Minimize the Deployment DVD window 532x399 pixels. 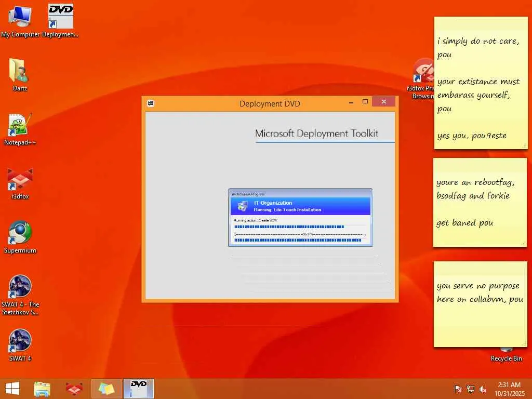[x=351, y=102]
